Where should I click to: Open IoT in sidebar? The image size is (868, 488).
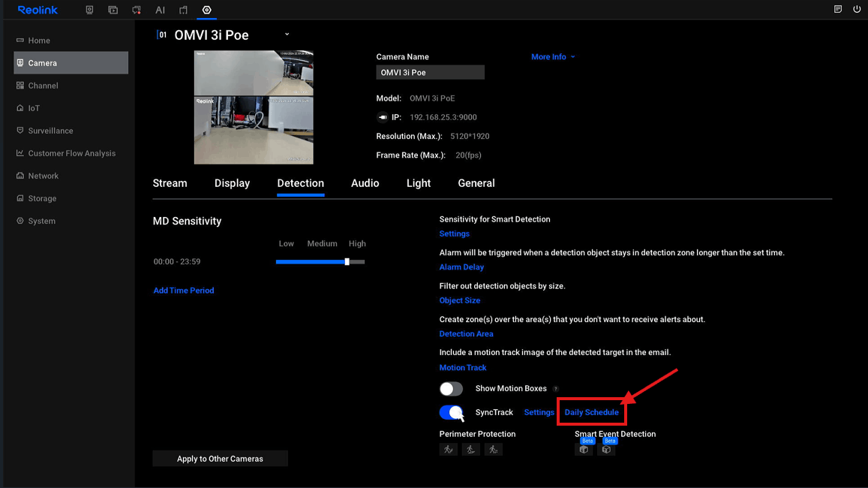[71, 108]
